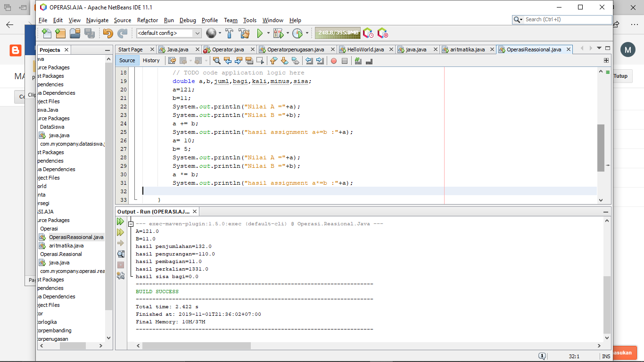The height and width of the screenshot is (362, 644).
Task: Click the editor vertical scrollbar thumb
Action: click(x=601, y=148)
